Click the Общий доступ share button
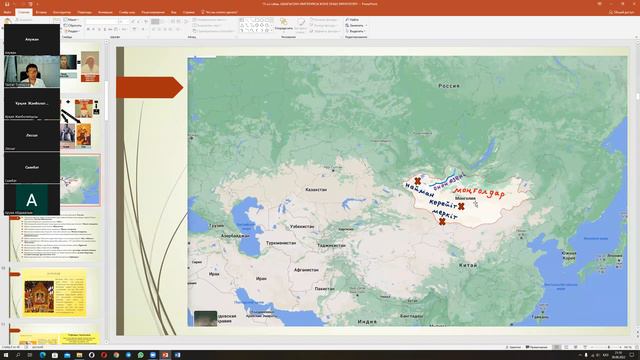This screenshot has height=360, width=640. [x=622, y=12]
